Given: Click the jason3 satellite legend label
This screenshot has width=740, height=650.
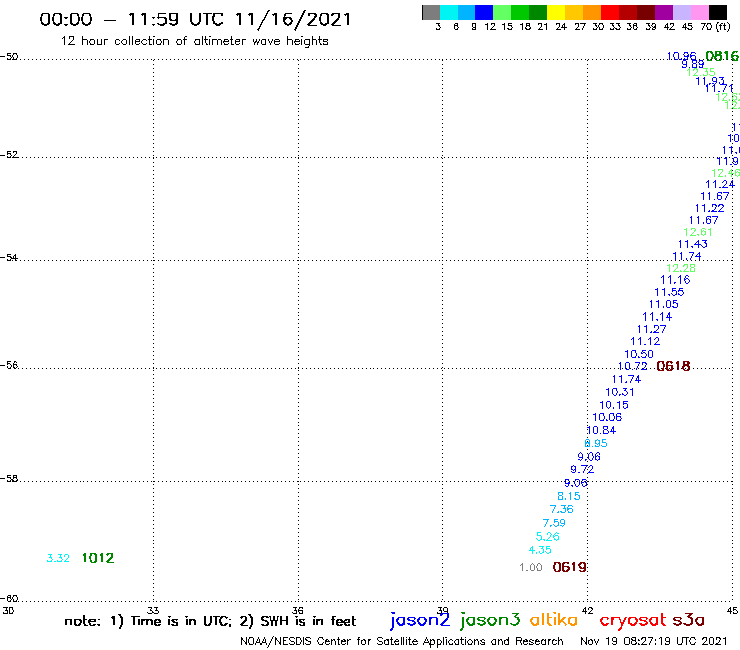Looking at the screenshot, I should pyautogui.click(x=490, y=620).
